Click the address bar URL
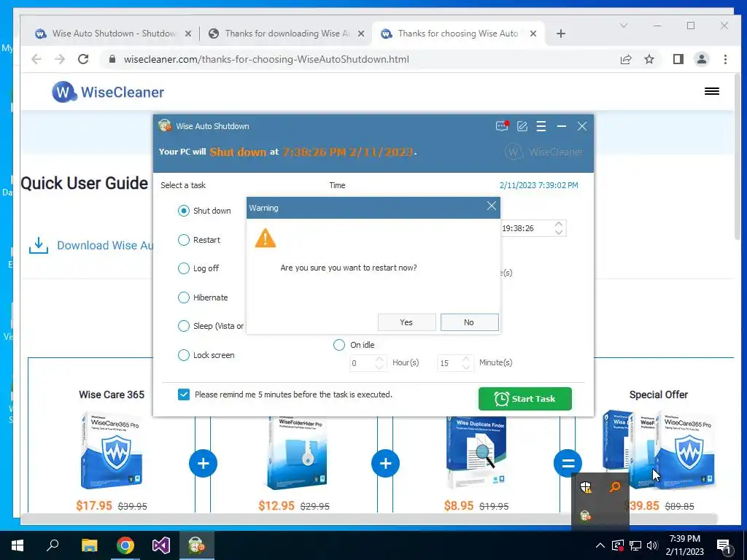The image size is (747, 560). (x=266, y=59)
